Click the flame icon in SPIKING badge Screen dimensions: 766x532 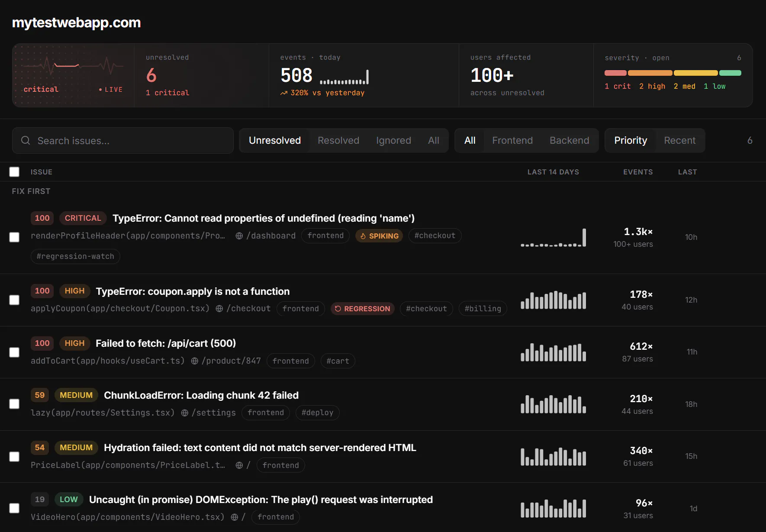tap(363, 236)
